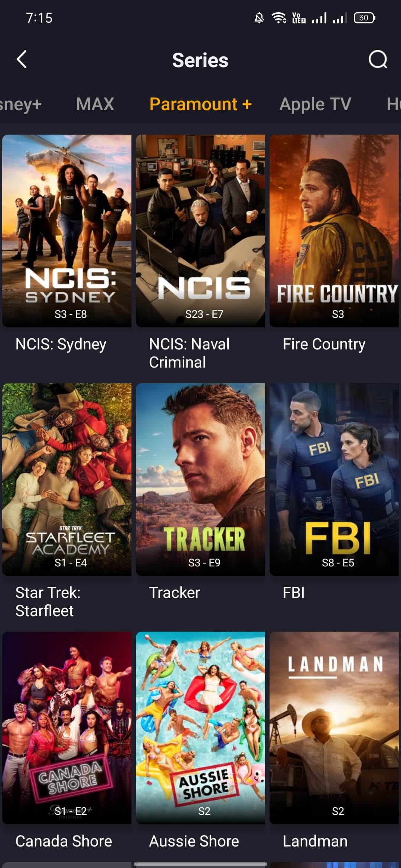Open the Aussie Shore poster
This screenshot has width=401, height=868.
coord(200,728)
